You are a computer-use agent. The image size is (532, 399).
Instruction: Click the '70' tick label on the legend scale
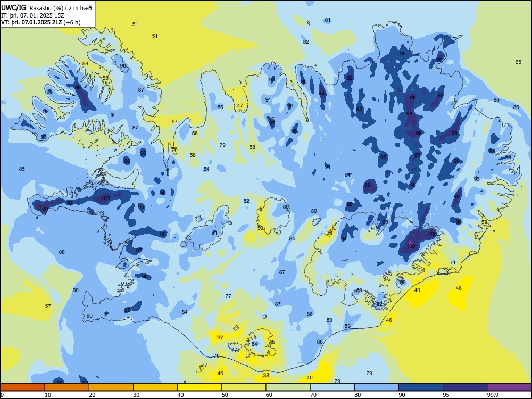313,395
